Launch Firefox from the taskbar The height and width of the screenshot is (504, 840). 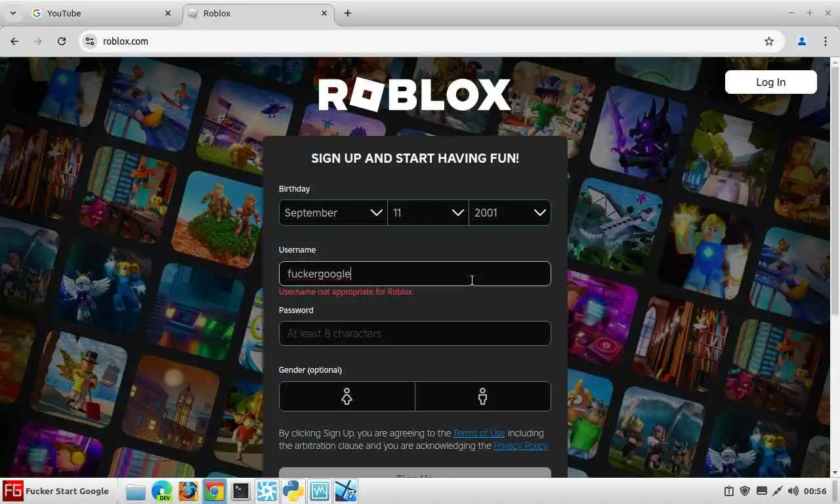(188, 491)
